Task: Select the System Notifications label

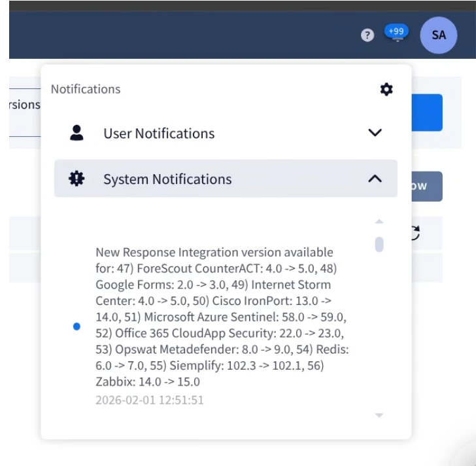Action: (x=167, y=179)
